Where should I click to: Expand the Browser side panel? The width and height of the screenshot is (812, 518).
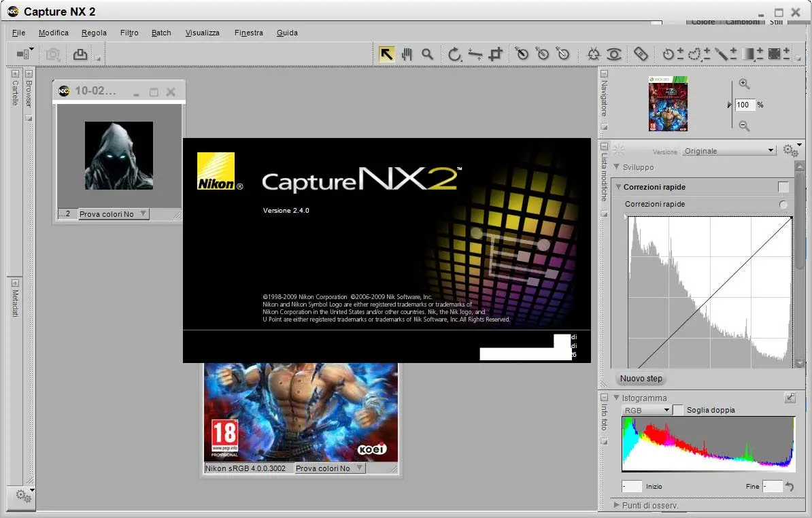(29, 73)
